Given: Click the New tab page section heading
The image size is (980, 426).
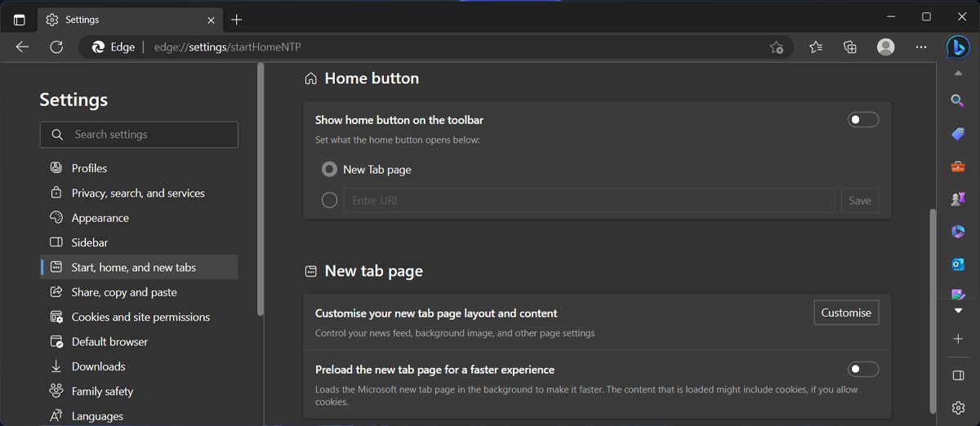Looking at the screenshot, I should pyautogui.click(x=374, y=271).
